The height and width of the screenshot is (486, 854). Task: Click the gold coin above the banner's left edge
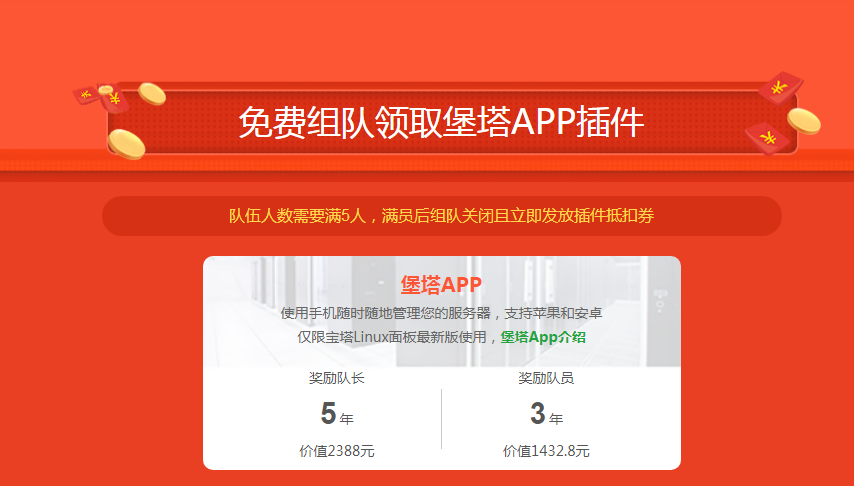(151, 94)
